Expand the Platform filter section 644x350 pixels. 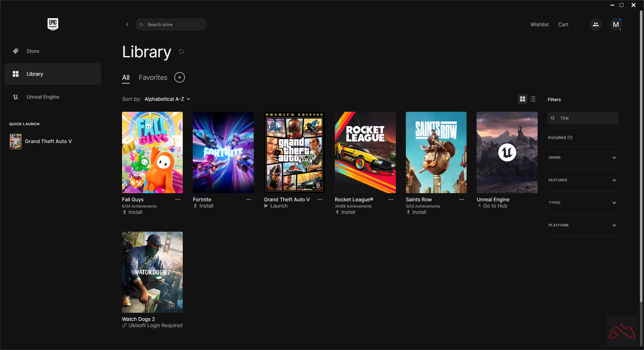point(583,225)
